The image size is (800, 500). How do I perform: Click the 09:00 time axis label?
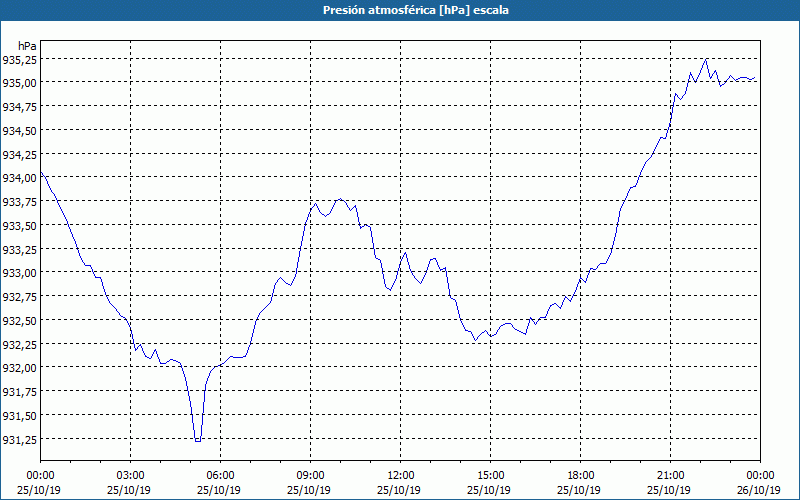(311, 476)
